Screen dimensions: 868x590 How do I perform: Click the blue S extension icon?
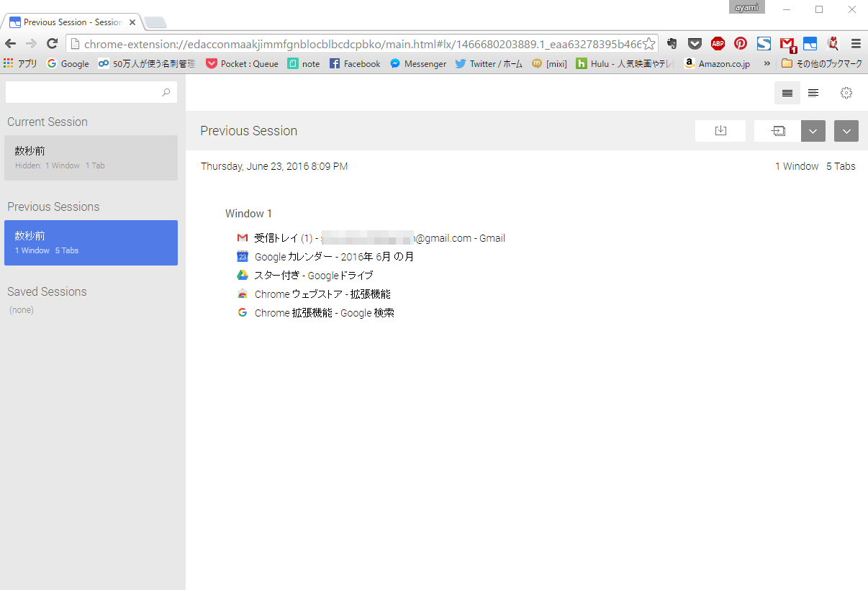[764, 43]
